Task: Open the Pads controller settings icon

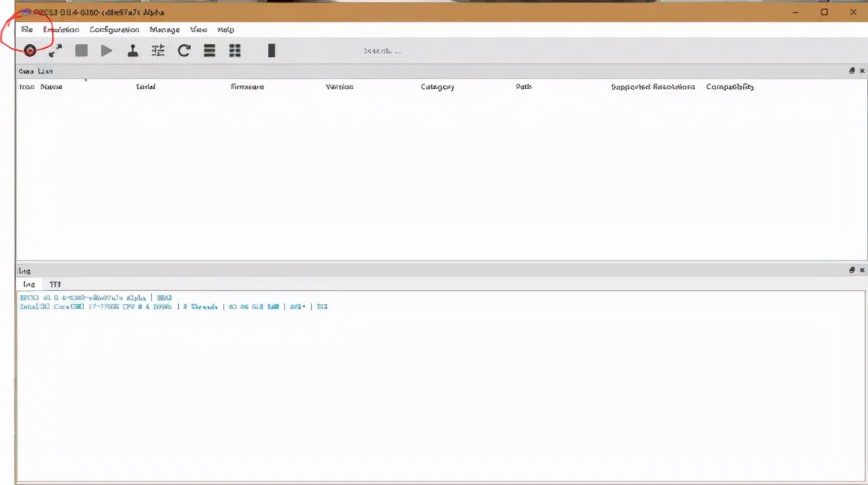Action: [x=132, y=51]
